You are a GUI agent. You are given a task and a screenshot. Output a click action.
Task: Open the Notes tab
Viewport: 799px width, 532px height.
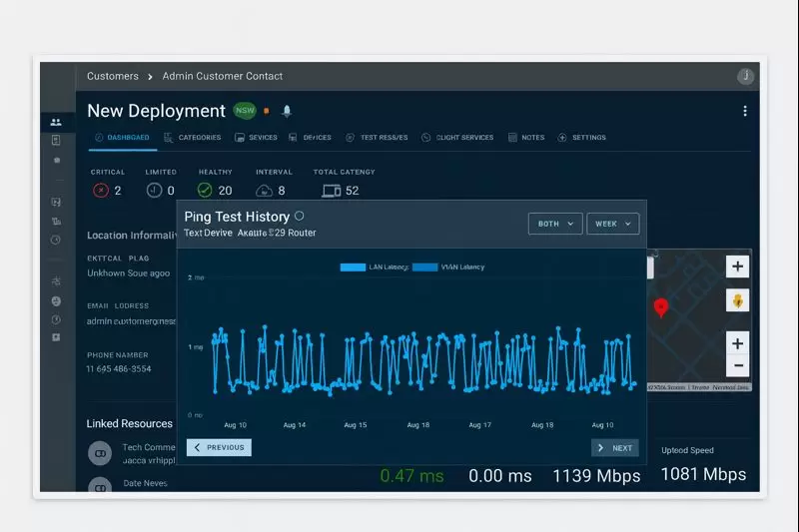(x=526, y=138)
